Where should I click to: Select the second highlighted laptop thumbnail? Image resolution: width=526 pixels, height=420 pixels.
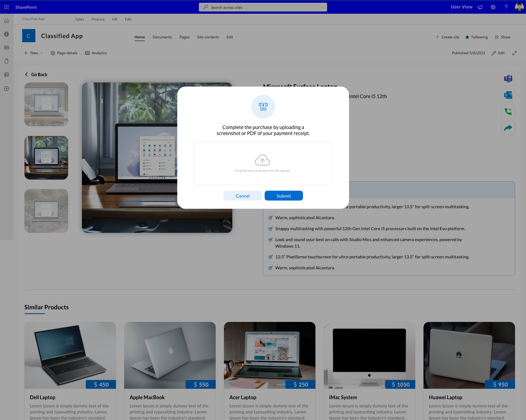click(46, 158)
